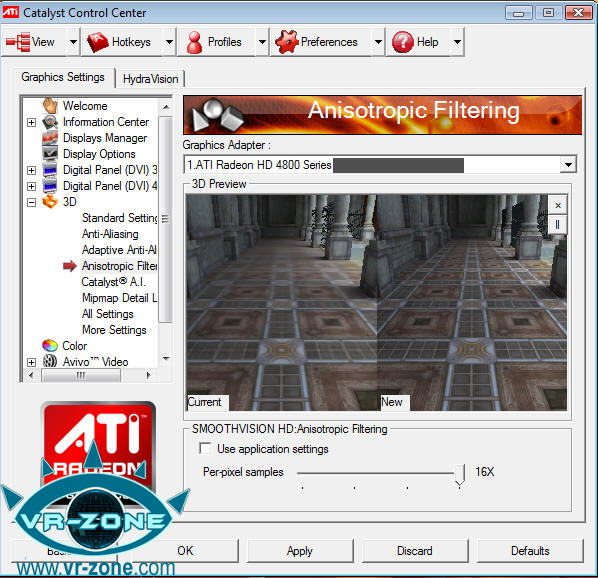This screenshot has width=598, height=578.
Task: Click the Color wheel icon in tree
Action: 50,345
